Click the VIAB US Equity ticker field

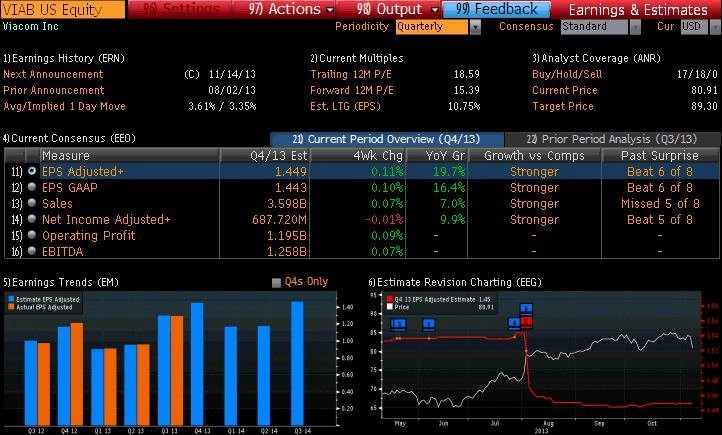pos(63,9)
